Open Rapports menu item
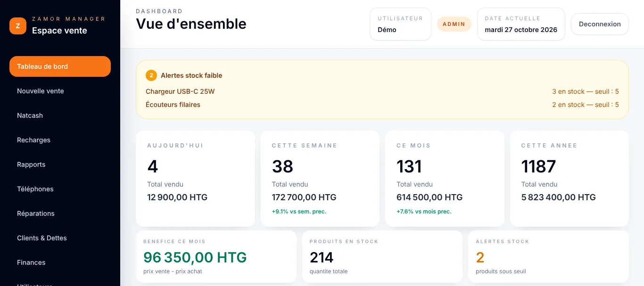644x286 pixels. click(x=60, y=164)
